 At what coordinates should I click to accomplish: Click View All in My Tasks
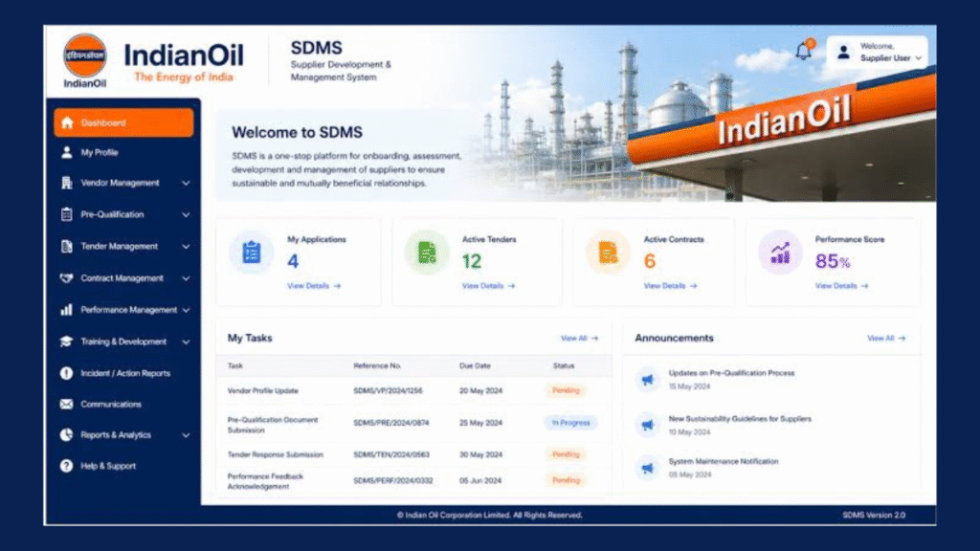[x=579, y=338]
